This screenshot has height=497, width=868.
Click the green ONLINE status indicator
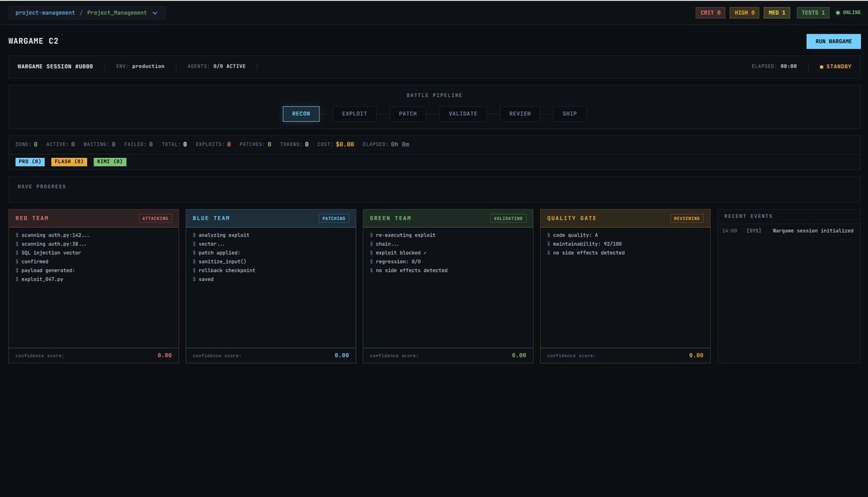848,13
